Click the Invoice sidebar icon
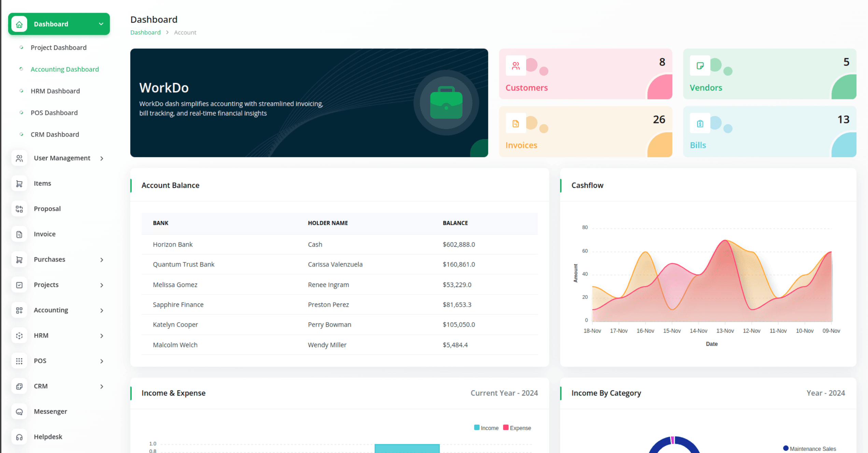The image size is (868, 453). [19, 234]
